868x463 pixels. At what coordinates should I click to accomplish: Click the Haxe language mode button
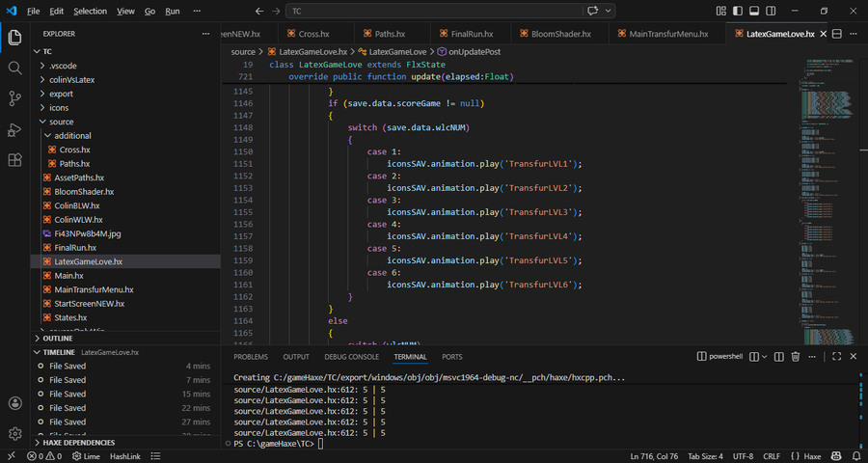pyautogui.click(x=812, y=455)
